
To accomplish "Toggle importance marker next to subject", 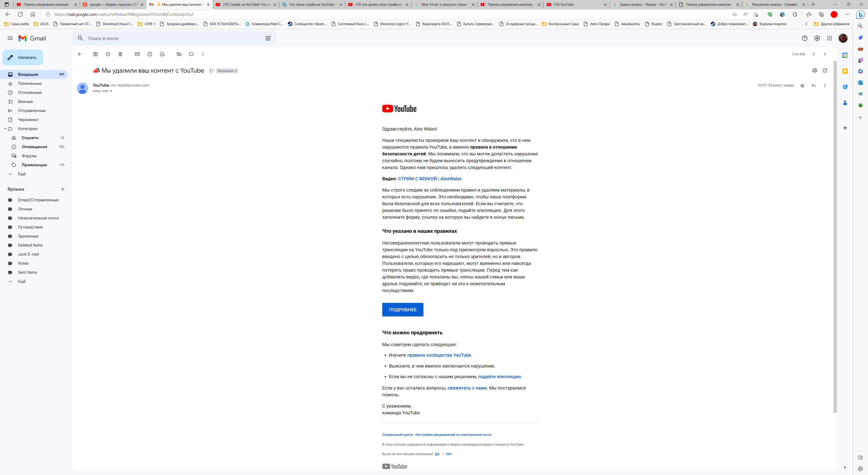I will tap(211, 71).
